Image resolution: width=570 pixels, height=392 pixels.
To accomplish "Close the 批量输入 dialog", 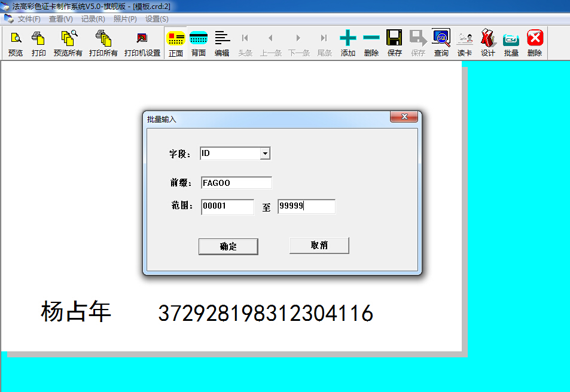I will pyautogui.click(x=404, y=117).
